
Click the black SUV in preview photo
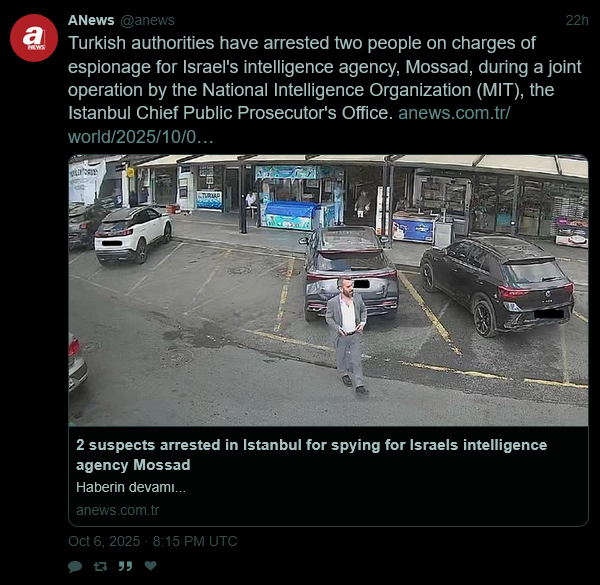pos(498,285)
